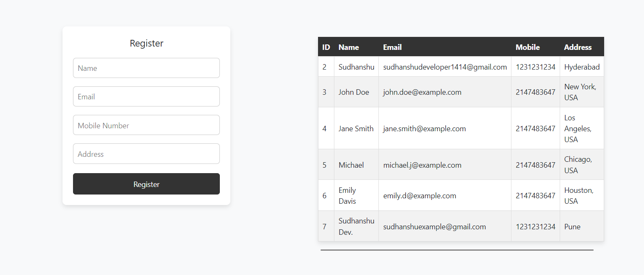
Task: Click name cell John Doe
Action: pyautogui.click(x=356, y=92)
